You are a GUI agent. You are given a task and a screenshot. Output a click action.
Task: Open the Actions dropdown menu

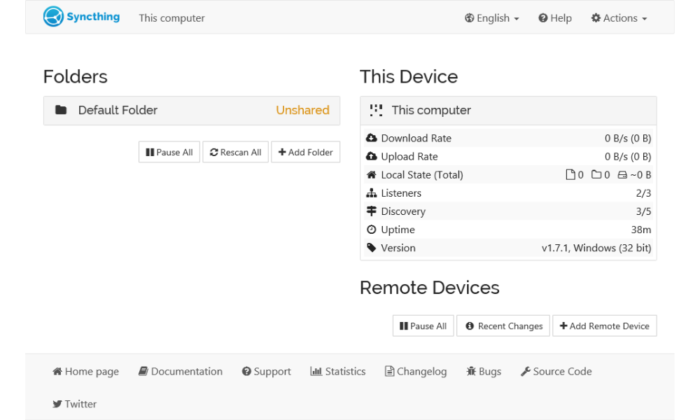619,18
